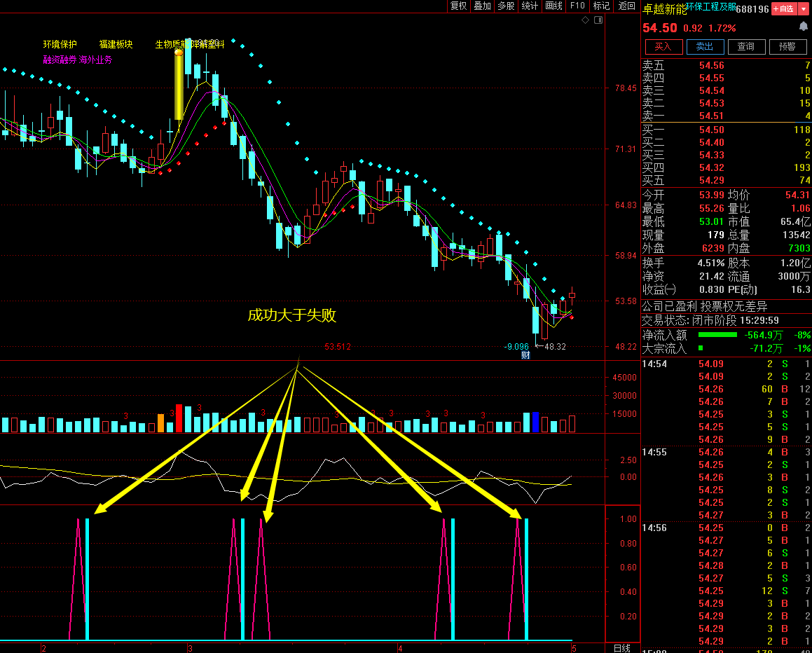Click the 标记 mark menu item
812x653 pixels.
point(601,6)
